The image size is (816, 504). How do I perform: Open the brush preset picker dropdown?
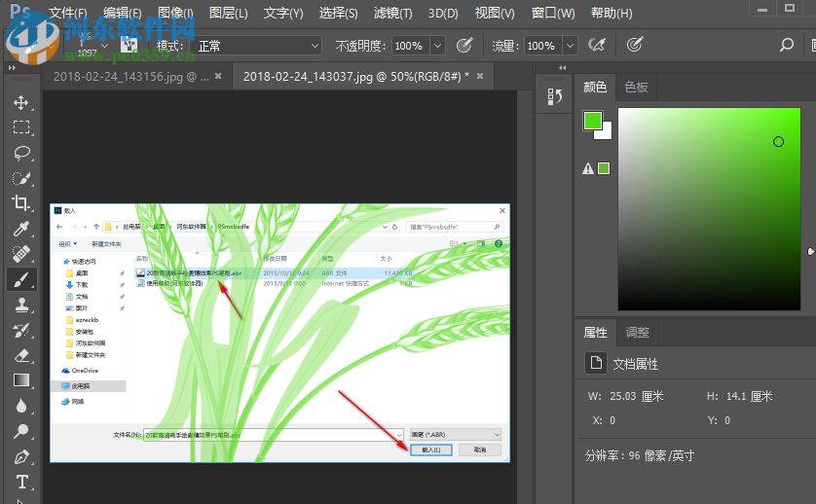click(104, 46)
